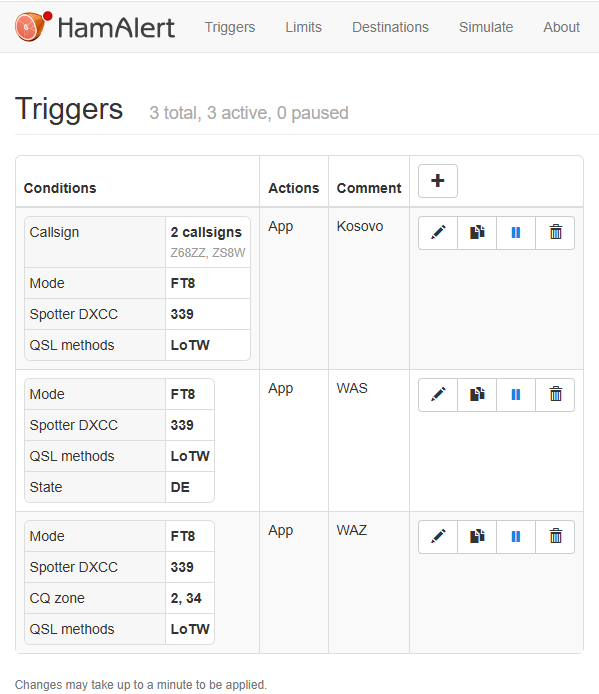Screen dimensions: 599x694
Task: Duplicate the WAZ trigger
Action: click(477, 537)
